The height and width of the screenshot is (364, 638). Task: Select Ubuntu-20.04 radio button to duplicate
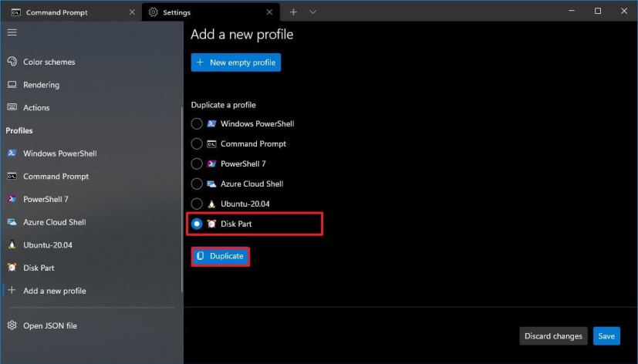[x=197, y=204]
